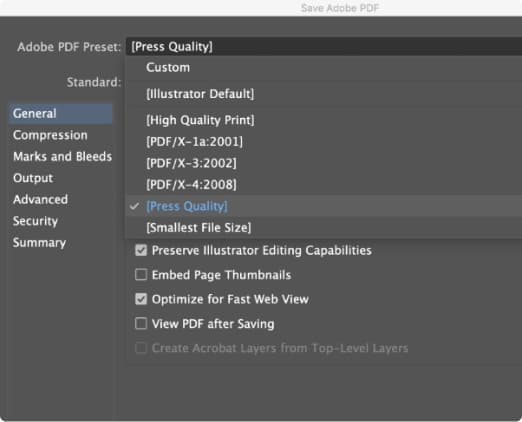Enable Embed Page Thumbnails checkbox
The height and width of the screenshot is (422, 522).
pyautogui.click(x=141, y=275)
